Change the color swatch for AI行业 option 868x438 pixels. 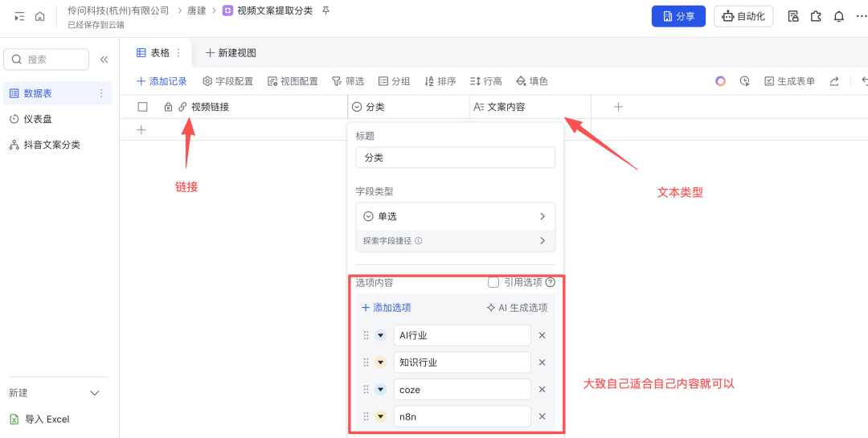click(x=380, y=336)
